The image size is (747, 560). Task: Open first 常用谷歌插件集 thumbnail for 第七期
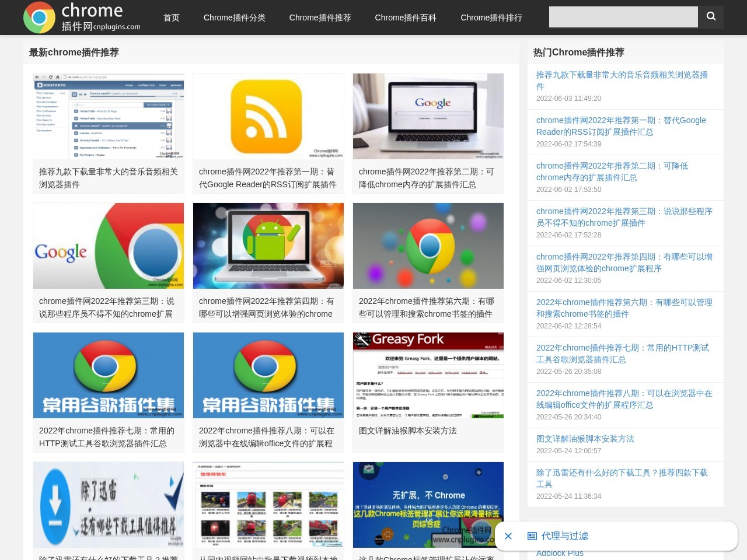click(x=109, y=375)
